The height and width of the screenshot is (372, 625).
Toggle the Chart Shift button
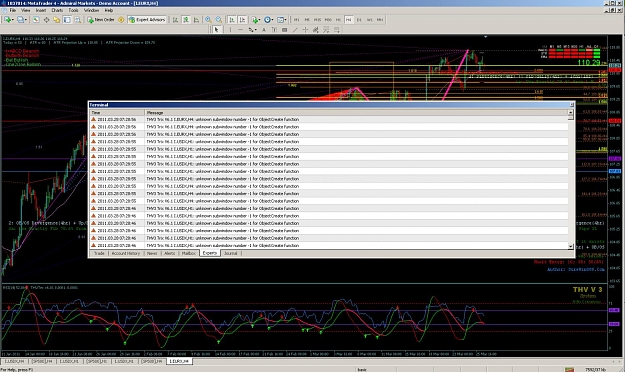(x=242, y=20)
